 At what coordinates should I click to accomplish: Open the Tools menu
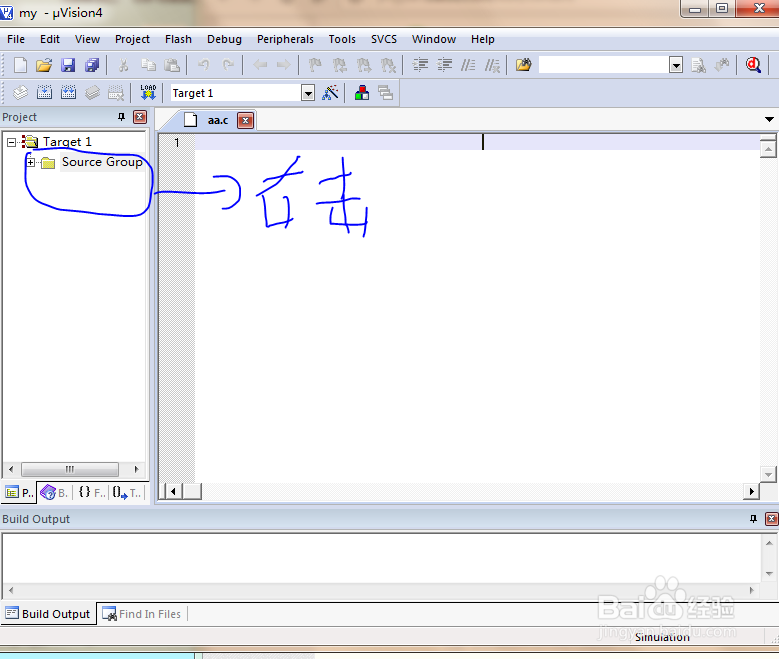tap(342, 39)
